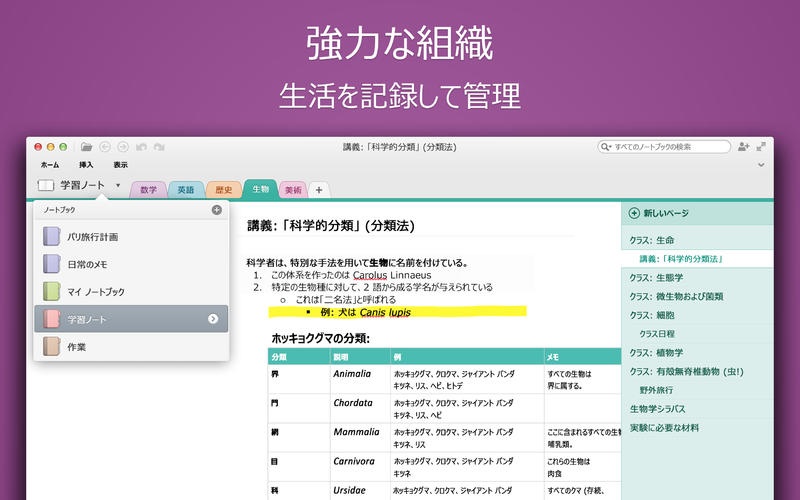Open the 日常のメモ notebook
Image resolution: width=800 pixels, height=500 pixels.
(131, 264)
